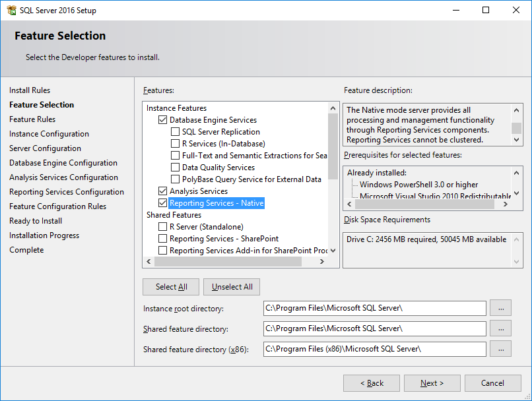Click the SQL Server Setup title bar icon
Image resolution: width=532 pixels, height=401 pixels.
point(11,10)
